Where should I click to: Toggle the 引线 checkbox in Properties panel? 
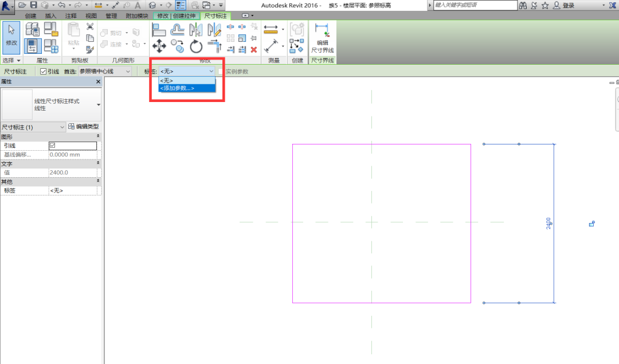click(x=53, y=146)
